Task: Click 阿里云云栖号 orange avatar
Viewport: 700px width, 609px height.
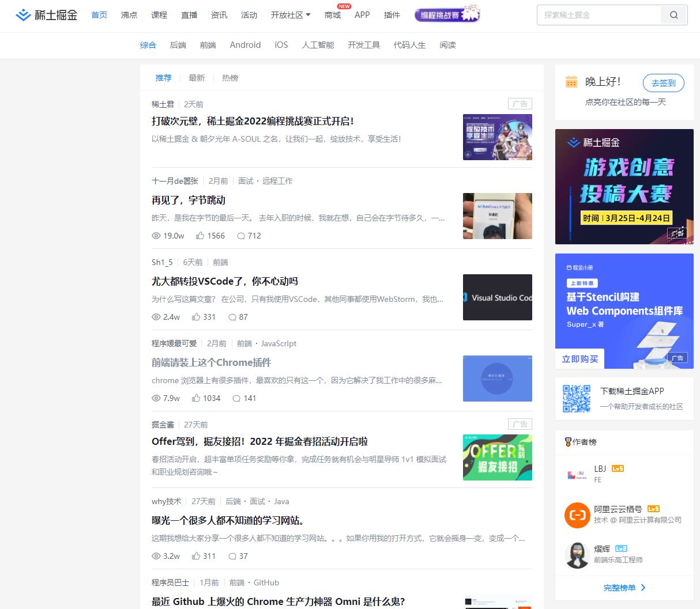Action: pyautogui.click(x=577, y=515)
